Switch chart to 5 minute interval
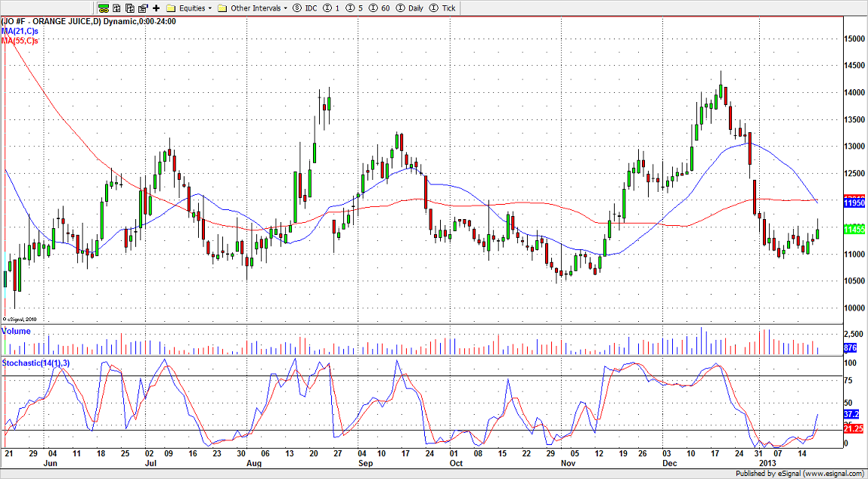This screenshot has height=479, width=868. pyautogui.click(x=356, y=8)
